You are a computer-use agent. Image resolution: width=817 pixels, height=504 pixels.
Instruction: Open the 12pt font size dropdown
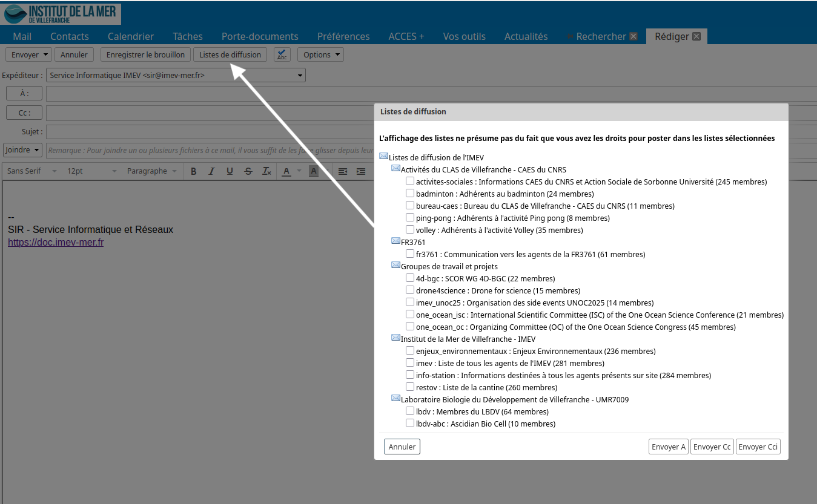pos(91,171)
